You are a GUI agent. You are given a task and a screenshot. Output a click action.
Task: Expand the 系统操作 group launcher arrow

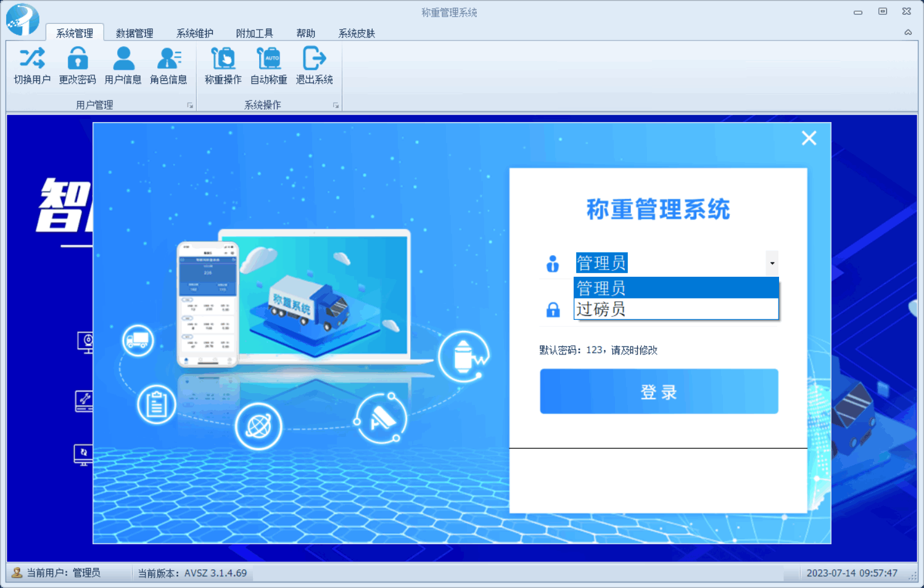pyautogui.click(x=336, y=105)
